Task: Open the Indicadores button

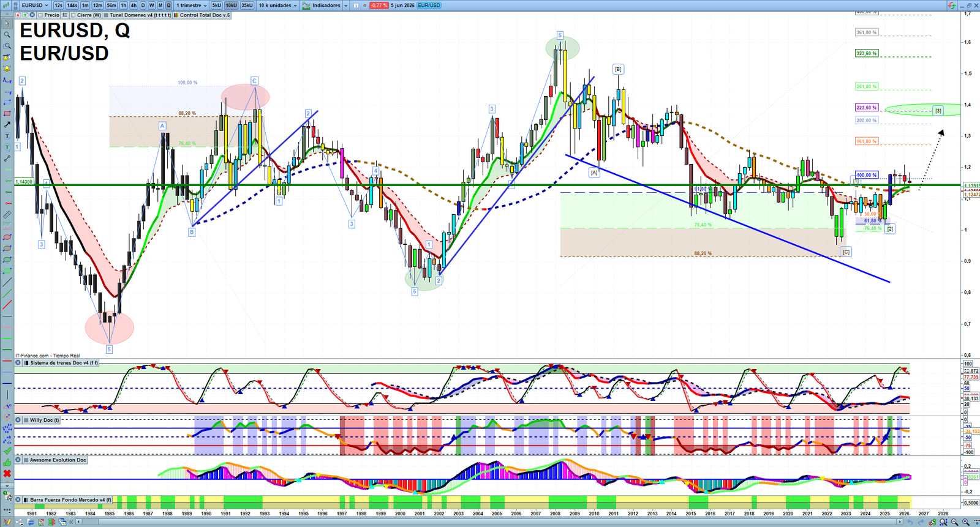Action: click(321, 5)
